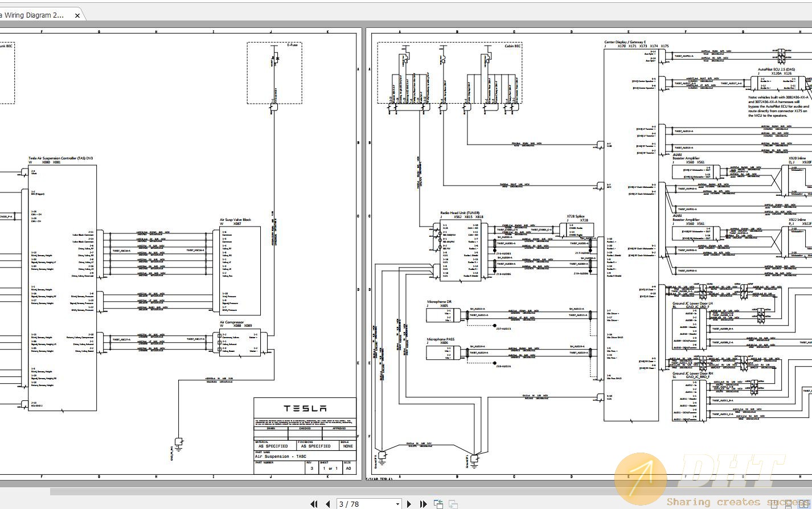Screen dimensions: 812x509
Task: Click the TESLA logo in title block
Action: click(305, 408)
